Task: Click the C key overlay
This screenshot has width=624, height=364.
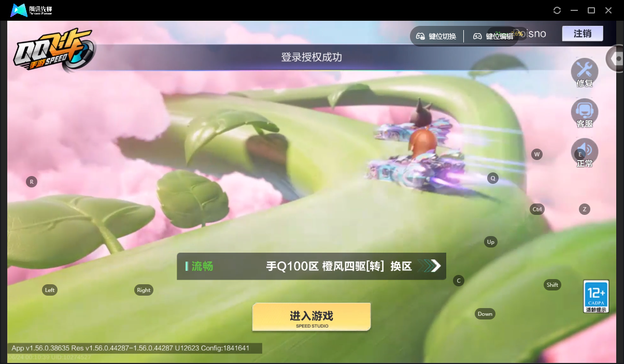Action: tap(458, 281)
